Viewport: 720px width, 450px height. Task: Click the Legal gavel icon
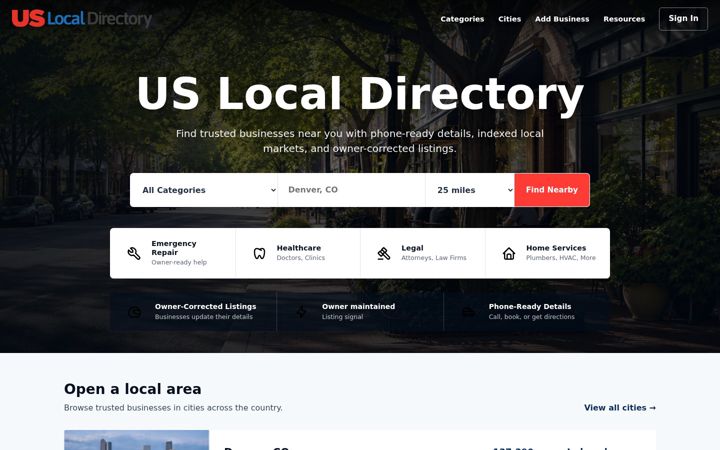[384, 253]
